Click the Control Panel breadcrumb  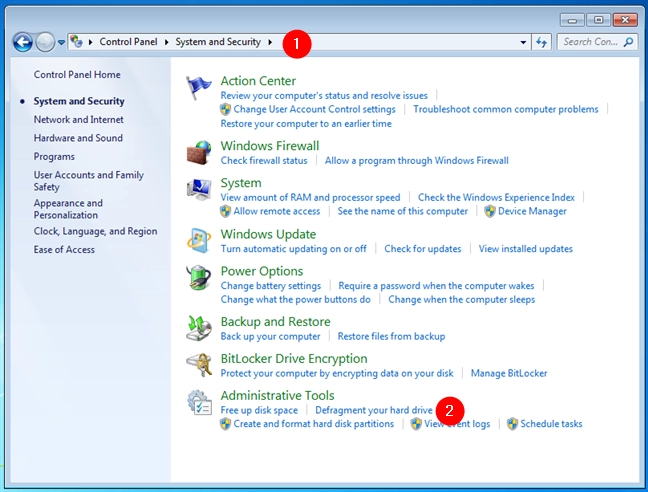[128, 42]
